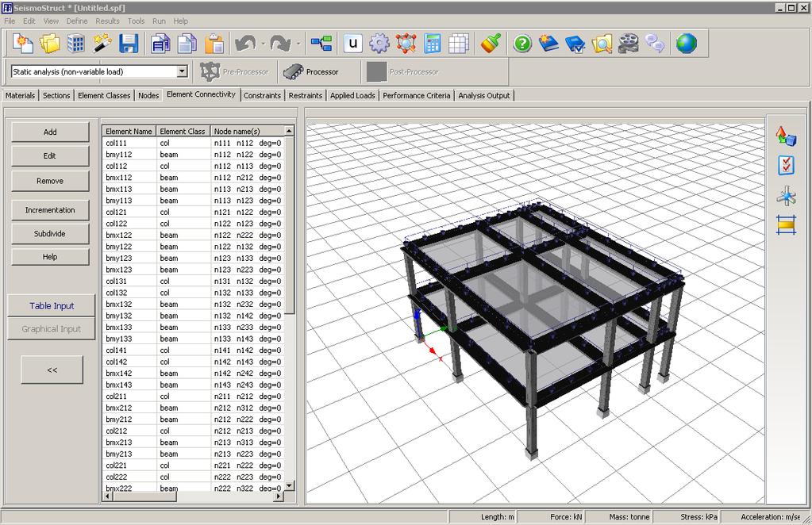This screenshot has height=525, width=812.
Task: Open the Redo history dropdown arrow
Action: [298, 44]
